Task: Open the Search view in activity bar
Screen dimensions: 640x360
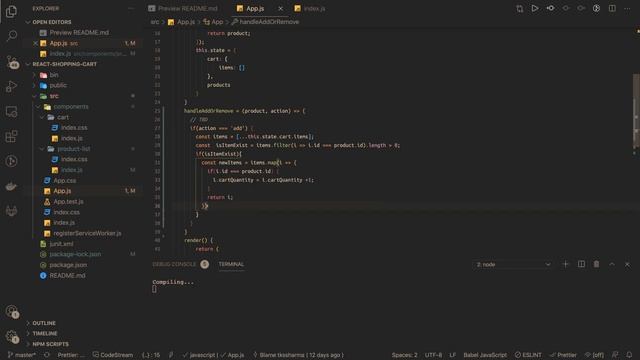Action: coord(11,36)
